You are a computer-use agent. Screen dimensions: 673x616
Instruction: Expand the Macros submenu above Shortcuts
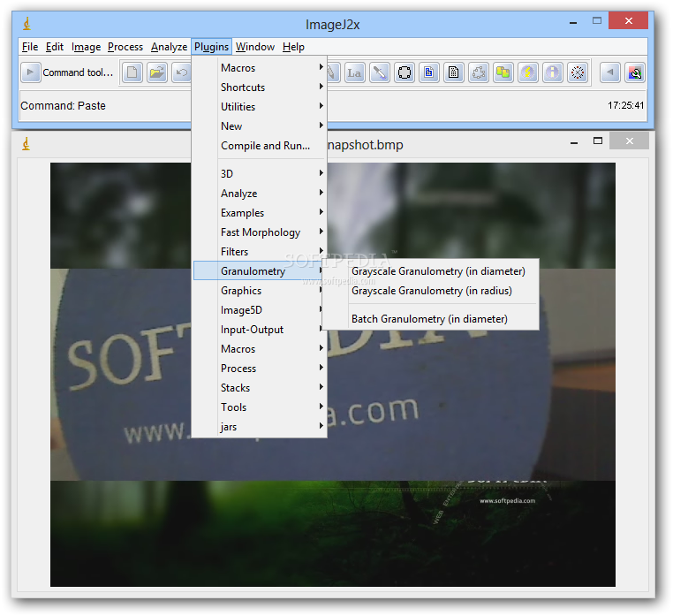260,68
